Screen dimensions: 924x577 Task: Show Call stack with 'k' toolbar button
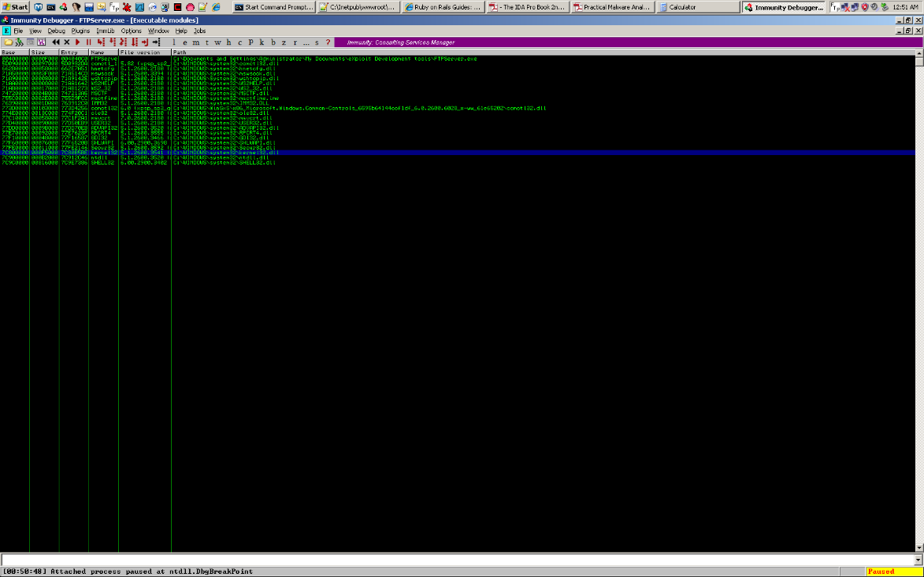click(262, 42)
